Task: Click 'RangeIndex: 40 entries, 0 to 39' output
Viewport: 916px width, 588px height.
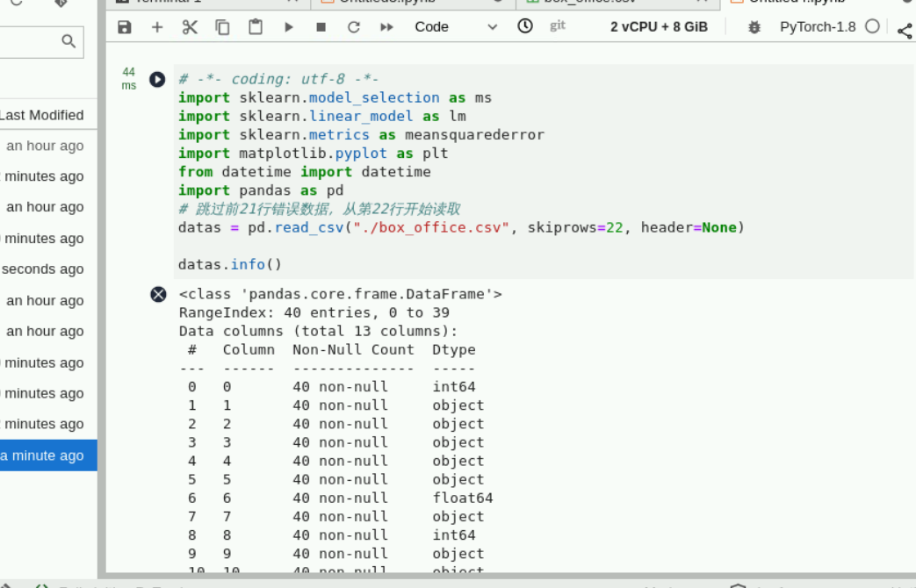Action: 314,312
